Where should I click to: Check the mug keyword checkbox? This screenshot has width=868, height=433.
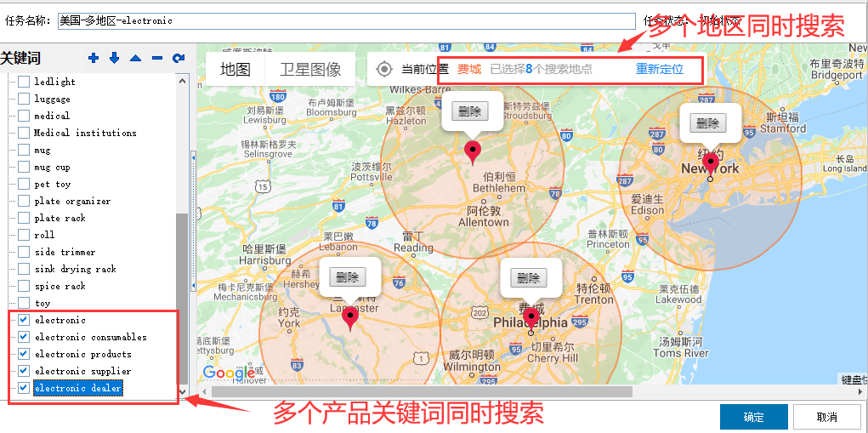[x=24, y=150]
